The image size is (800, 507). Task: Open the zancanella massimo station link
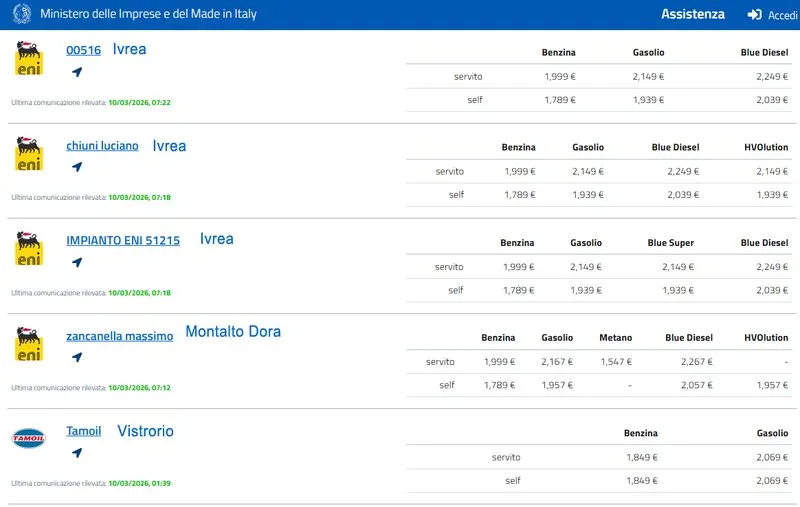click(119, 336)
